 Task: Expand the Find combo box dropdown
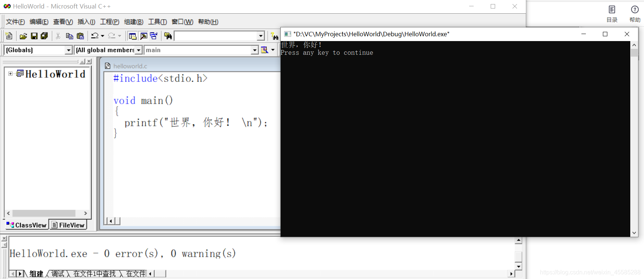pyautogui.click(x=261, y=36)
